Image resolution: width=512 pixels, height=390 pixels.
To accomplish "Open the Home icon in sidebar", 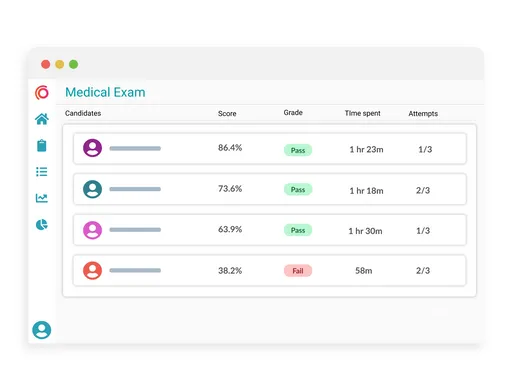I will [42, 119].
